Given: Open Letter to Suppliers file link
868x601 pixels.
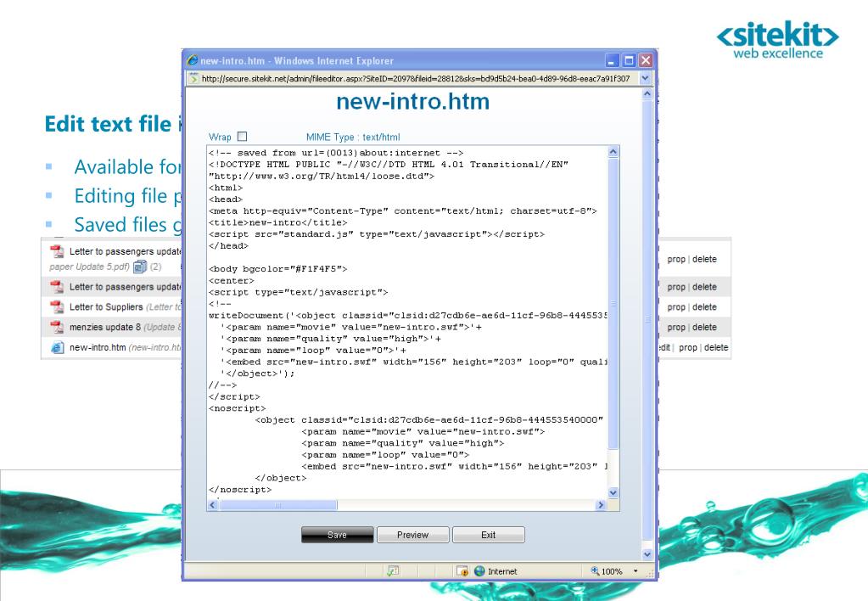Looking at the screenshot, I should (106, 307).
